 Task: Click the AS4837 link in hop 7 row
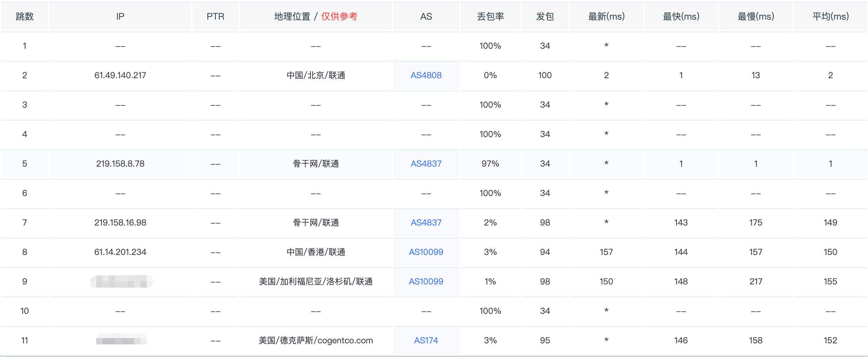click(426, 223)
